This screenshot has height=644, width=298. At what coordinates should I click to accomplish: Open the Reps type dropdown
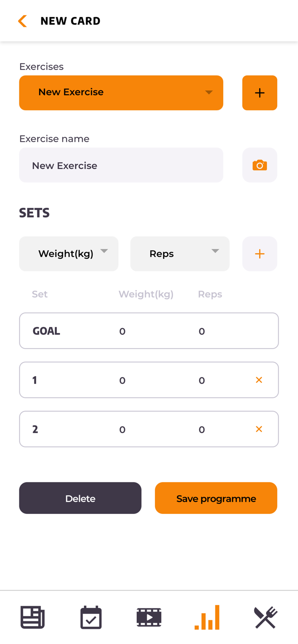[x=180, y=254]
